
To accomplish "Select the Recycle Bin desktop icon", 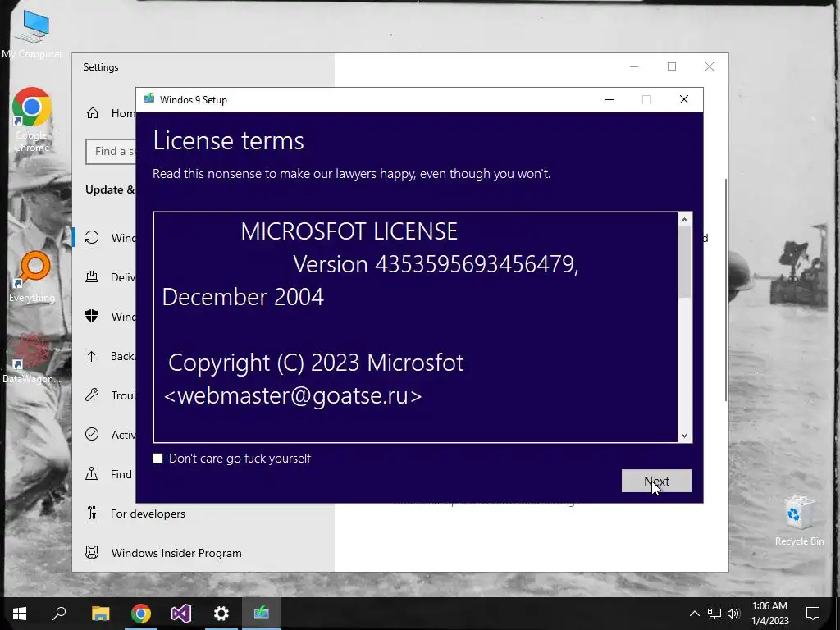I will pos(799,521).
